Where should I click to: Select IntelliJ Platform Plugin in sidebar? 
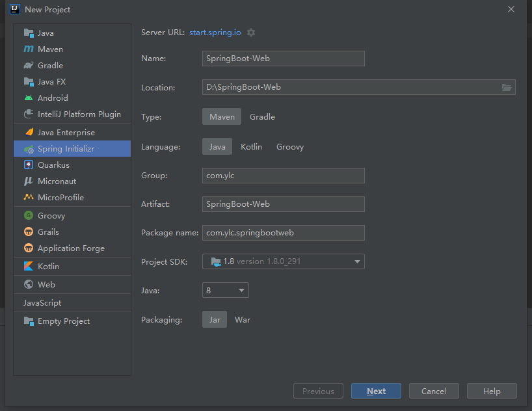(72, 114)
